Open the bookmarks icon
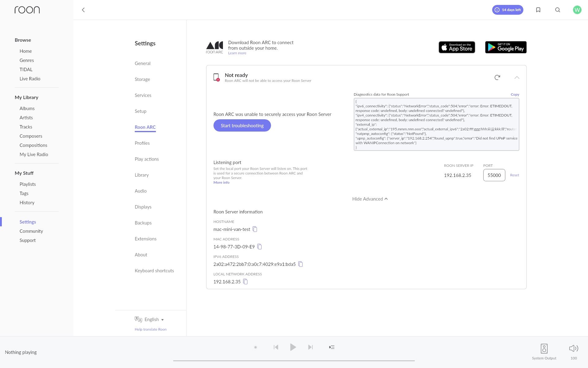588x368 pixels. 538,10
